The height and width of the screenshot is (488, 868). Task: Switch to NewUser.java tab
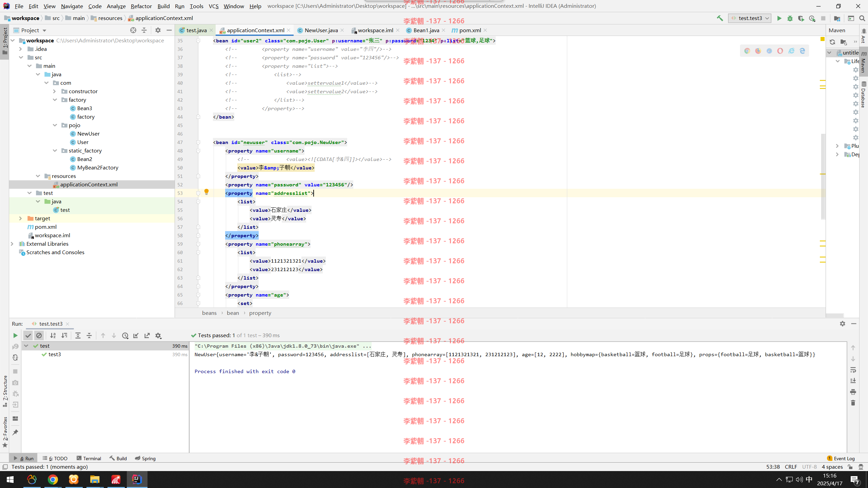coord(321,30)
